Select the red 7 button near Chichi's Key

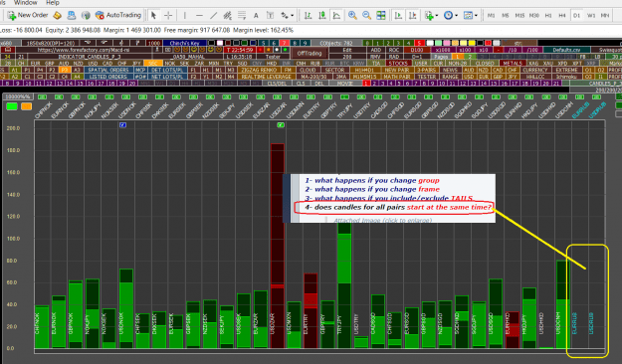(x=284, y=43)
